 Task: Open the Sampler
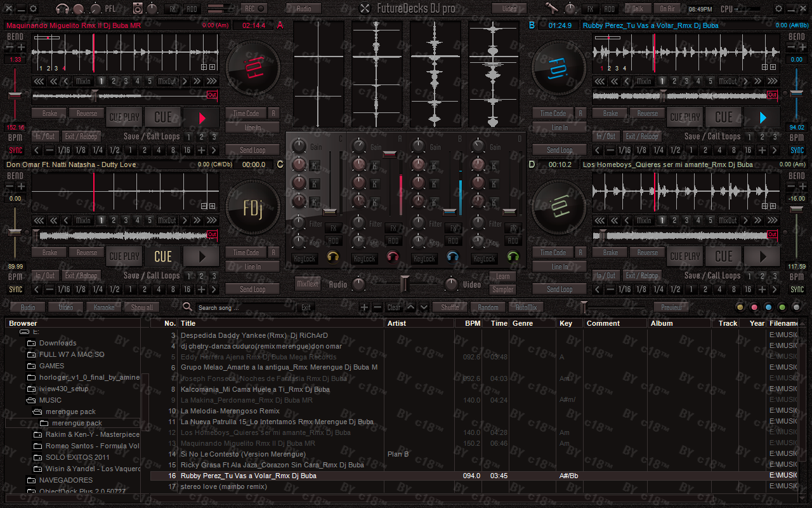tap(502, 290)
